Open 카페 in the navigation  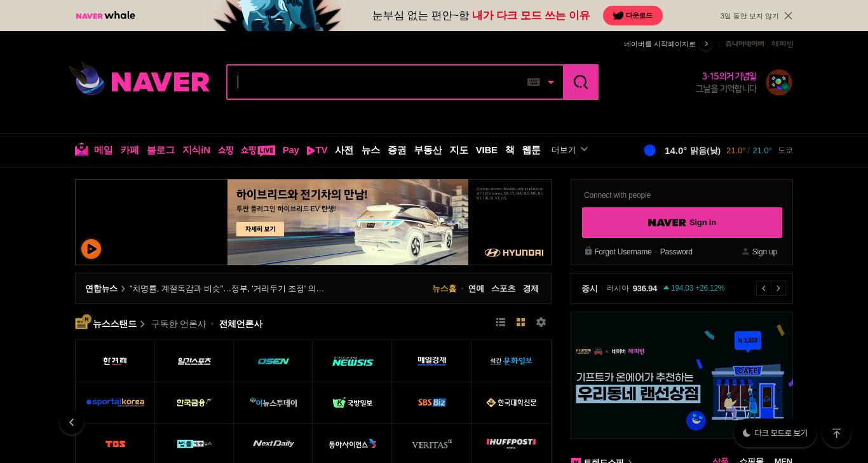pyautogui.click(x=130, y=150)
